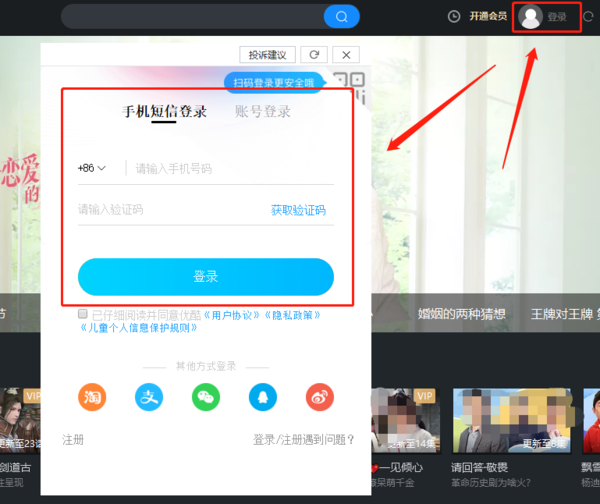Open 《儿童个人信息保护规则》 link
The width and height of the screenshot is (600, 504).
coord(139,328)
